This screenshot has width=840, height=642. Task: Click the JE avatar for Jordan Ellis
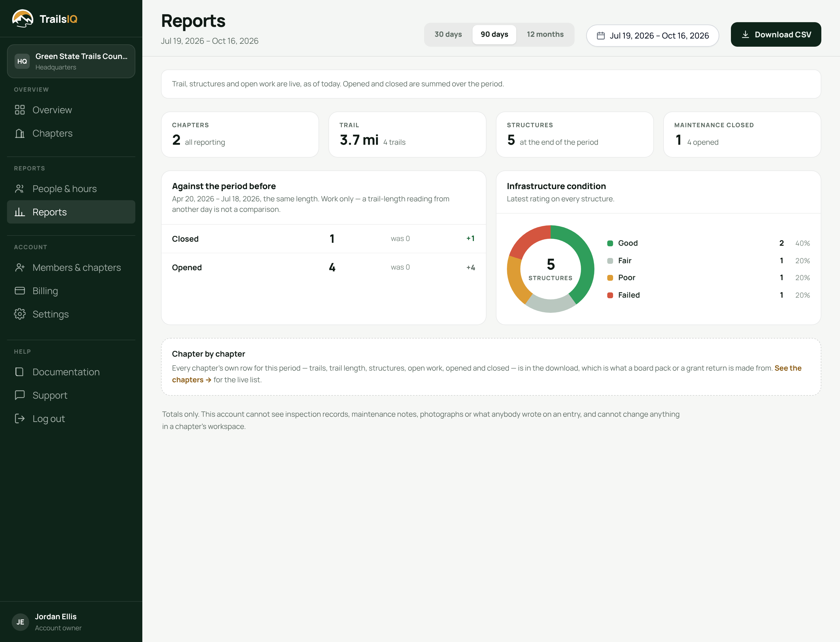pyautogui.click(x=20, y=622)
